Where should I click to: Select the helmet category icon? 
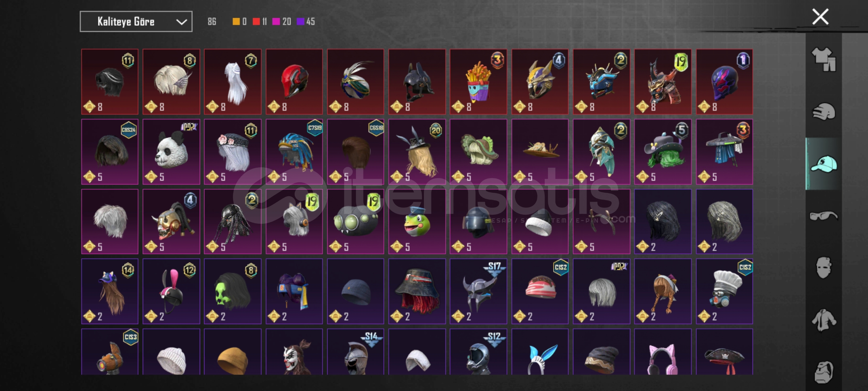pyautogui.click(x=824, y=112)
